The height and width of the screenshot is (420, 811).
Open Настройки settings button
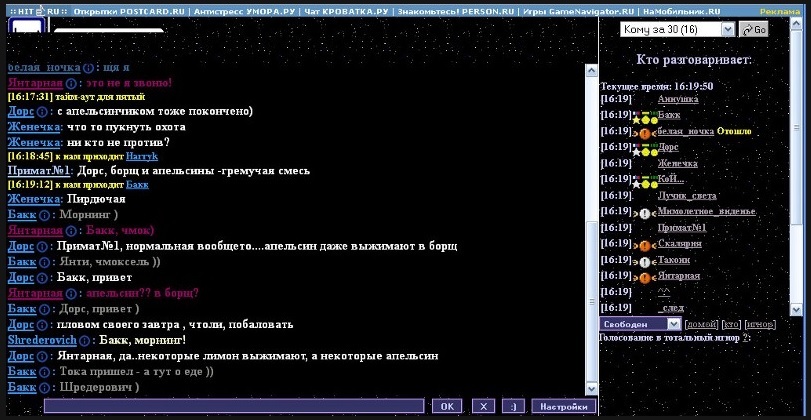pyautogui.click(x=563, y=406)
